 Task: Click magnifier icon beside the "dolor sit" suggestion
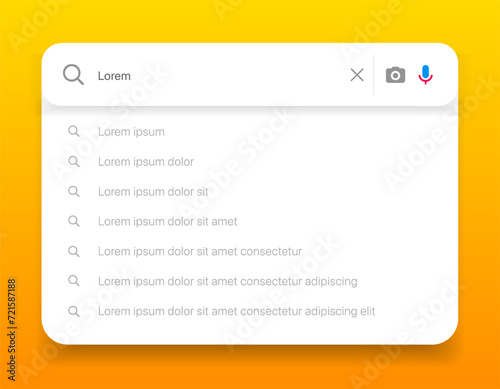74,191
